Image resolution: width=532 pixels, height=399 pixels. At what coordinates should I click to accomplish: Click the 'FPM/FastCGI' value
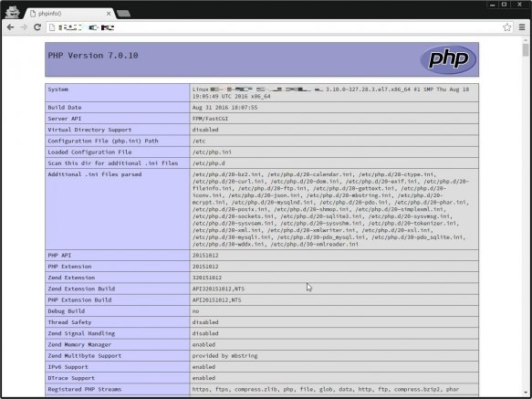(x=210, y=119)
